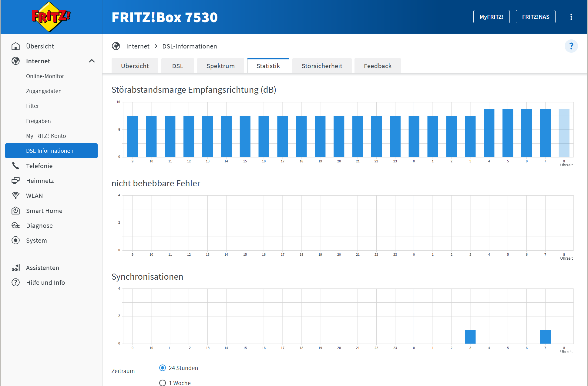
Task: Open the three-dot options menu
Action: [571, 17]
